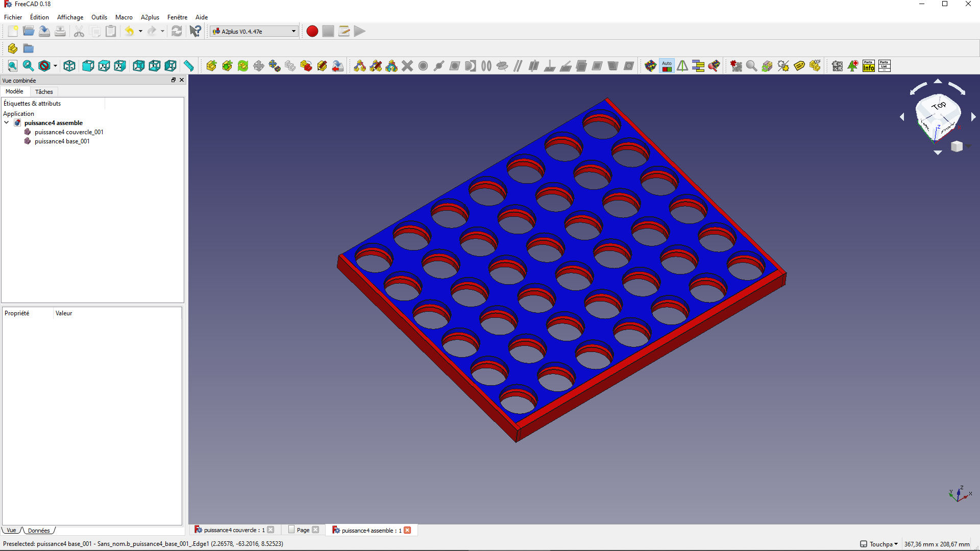Toggle the Auto solve button
Screen dimensions: 980x551
(x=667, y=66)
